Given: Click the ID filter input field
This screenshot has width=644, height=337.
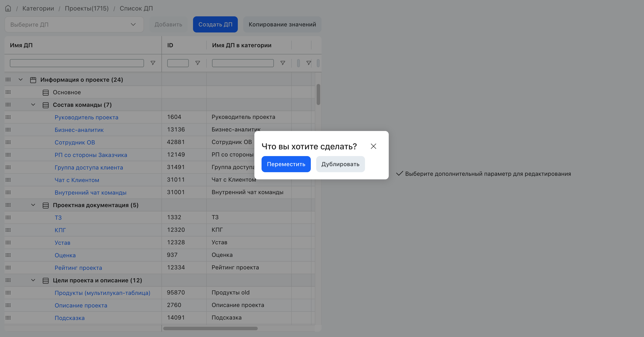Looking at the screenshot, I should click(178, 63).
